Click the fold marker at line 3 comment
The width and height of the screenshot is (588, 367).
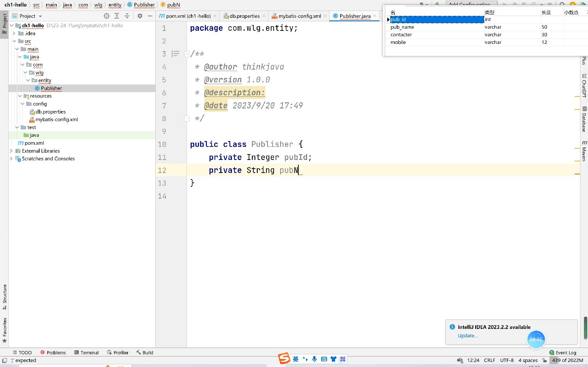click(187, 54)
